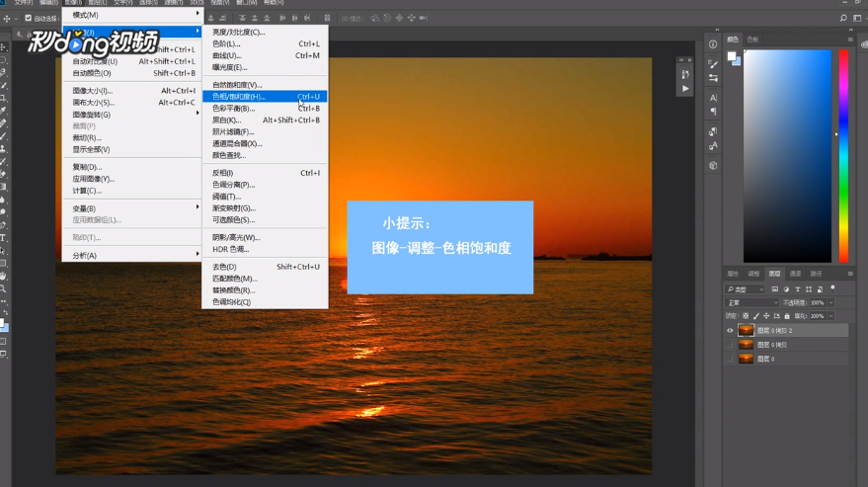
Task: Select the Pen tool in the left toolbar
Action: click(3, 225)
